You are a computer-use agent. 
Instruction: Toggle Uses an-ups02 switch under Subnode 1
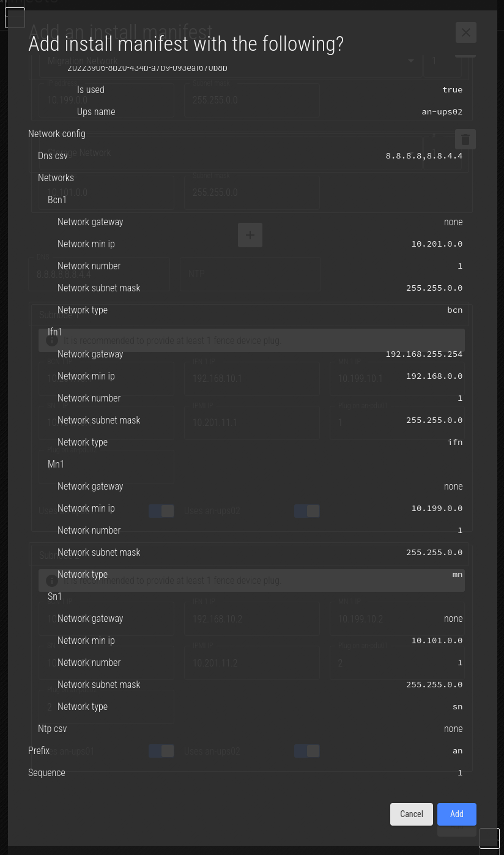tap(306, 510)
